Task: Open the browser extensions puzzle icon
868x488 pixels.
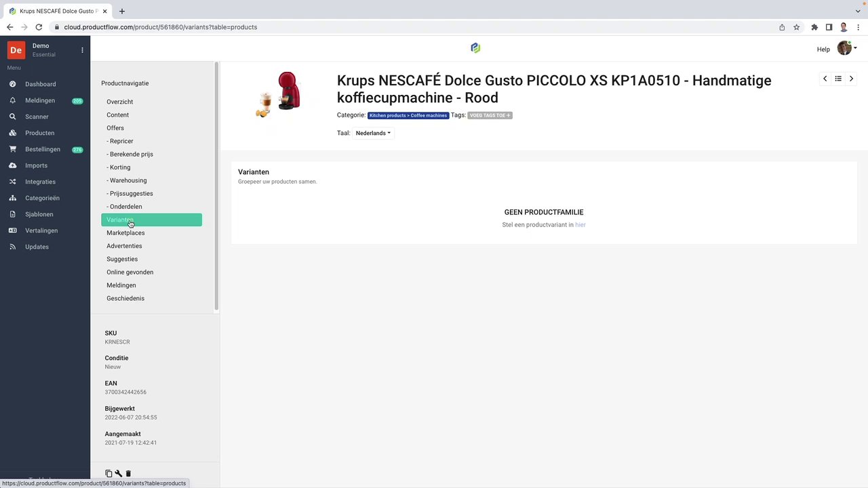Action: [x=814, y=27]
